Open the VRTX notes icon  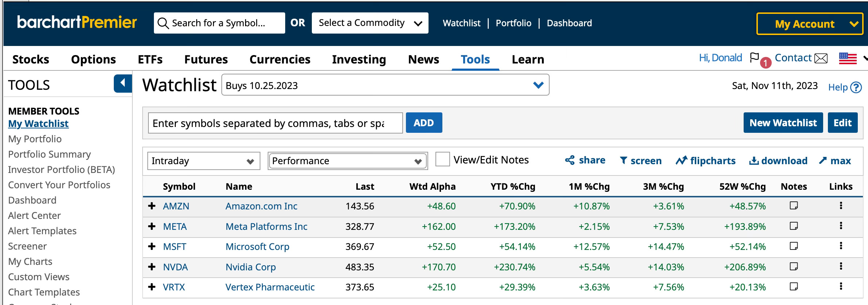pyautogui.click(x=794, y=287)
